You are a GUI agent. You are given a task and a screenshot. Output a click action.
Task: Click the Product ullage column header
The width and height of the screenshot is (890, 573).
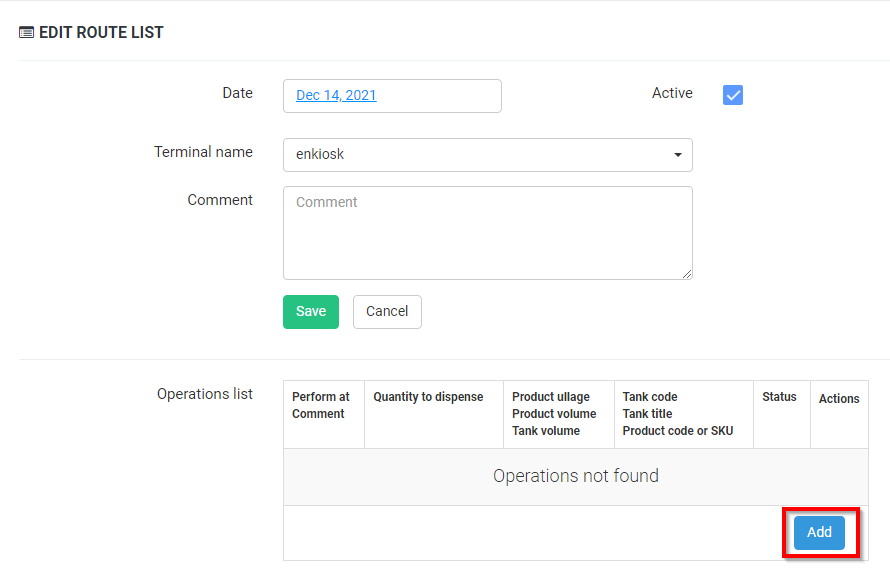(551, 397)
